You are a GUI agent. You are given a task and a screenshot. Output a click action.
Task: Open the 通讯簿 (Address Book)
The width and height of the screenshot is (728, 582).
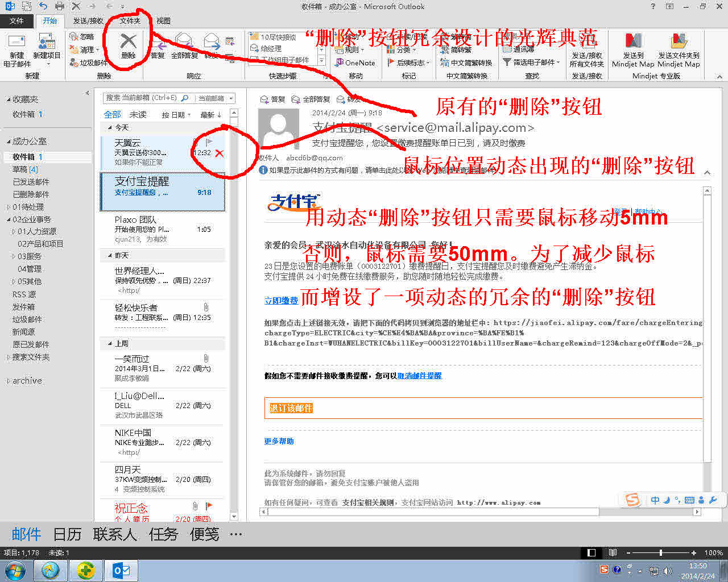(x=518, y=49)
